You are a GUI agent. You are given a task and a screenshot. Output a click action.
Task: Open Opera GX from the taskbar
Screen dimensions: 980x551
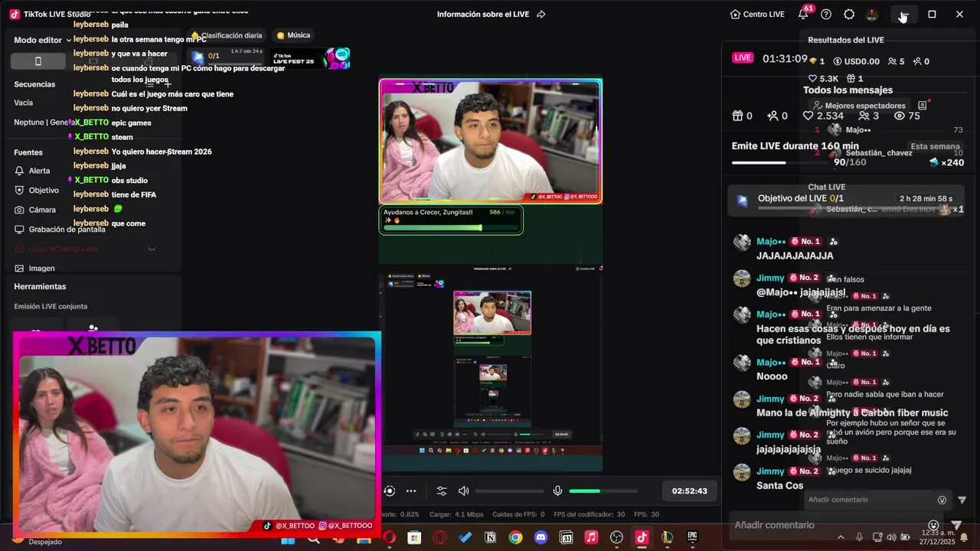point(439,538)
